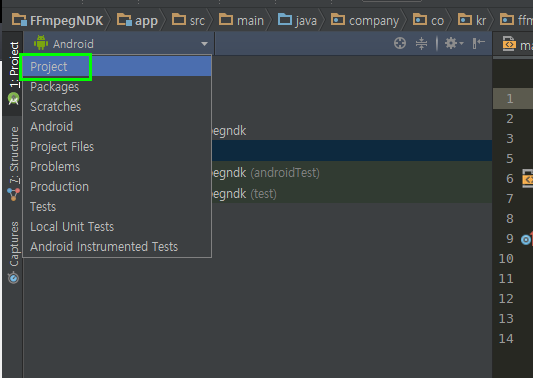This screenshot has width=533, height=378.
Task: Click the scroll-from-source crosshair icon
Action: click(x=400, y=44)
